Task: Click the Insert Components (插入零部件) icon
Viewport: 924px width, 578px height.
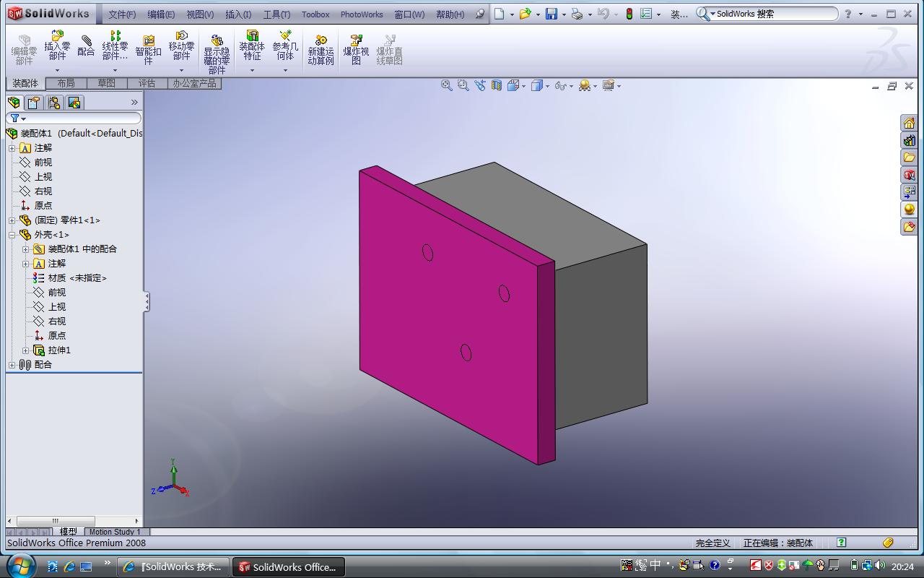Action: pyautogui.click(x=57, y=35)
